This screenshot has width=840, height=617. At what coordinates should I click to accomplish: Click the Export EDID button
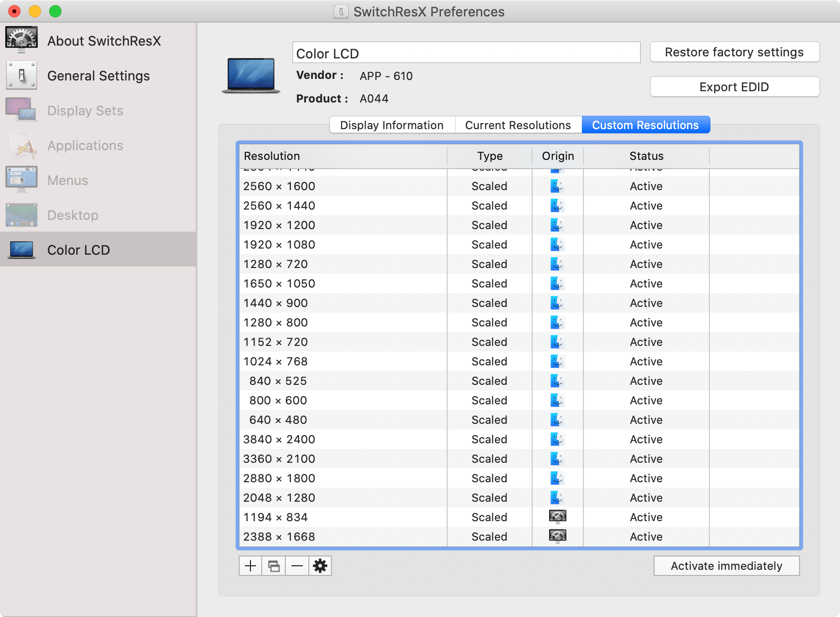734,87
